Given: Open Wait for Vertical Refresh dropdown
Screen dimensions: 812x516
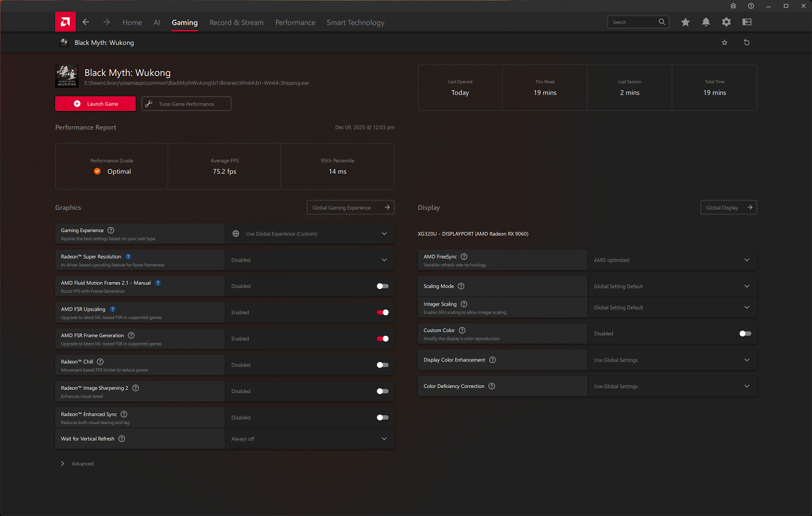Looking at the screenshot, I should click(x=310, y=439).
